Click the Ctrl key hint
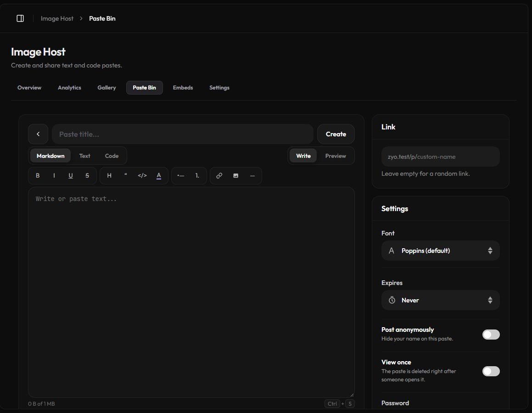Viewport: 532px width, 413px height. (332, 403)
